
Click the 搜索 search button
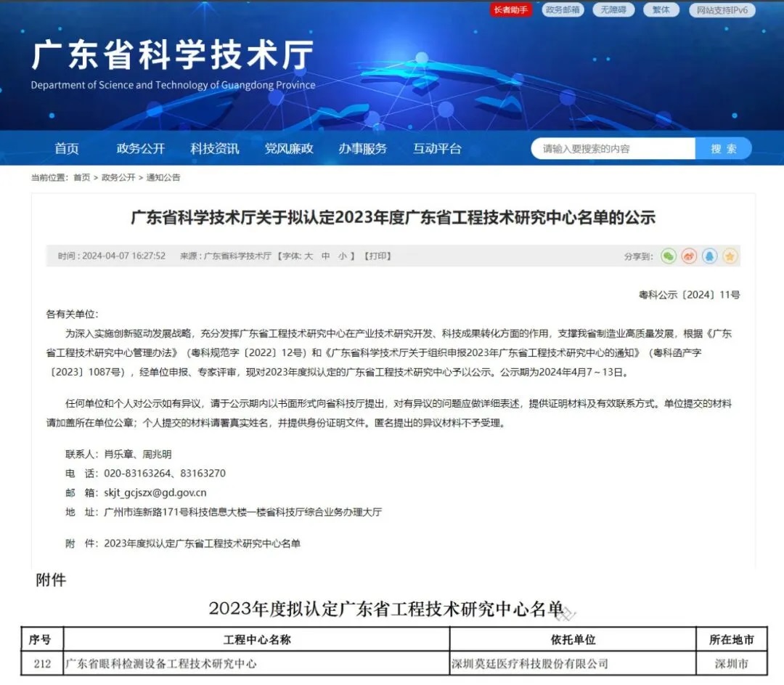click(x=724, y=149)
